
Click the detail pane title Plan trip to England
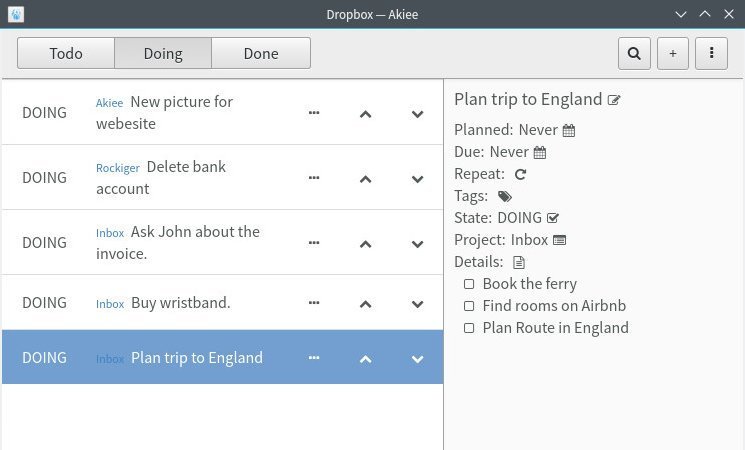click(x=528, y=99)
